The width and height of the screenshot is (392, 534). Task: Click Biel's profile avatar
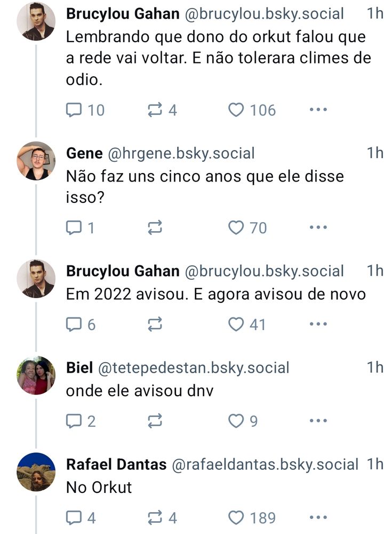[x=36, y=375]
